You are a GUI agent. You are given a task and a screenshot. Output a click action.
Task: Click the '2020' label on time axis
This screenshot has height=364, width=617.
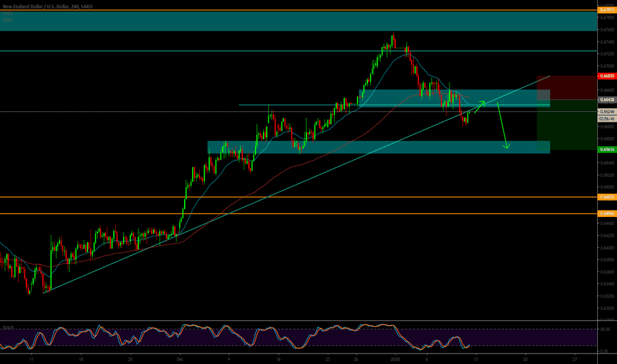395,358
